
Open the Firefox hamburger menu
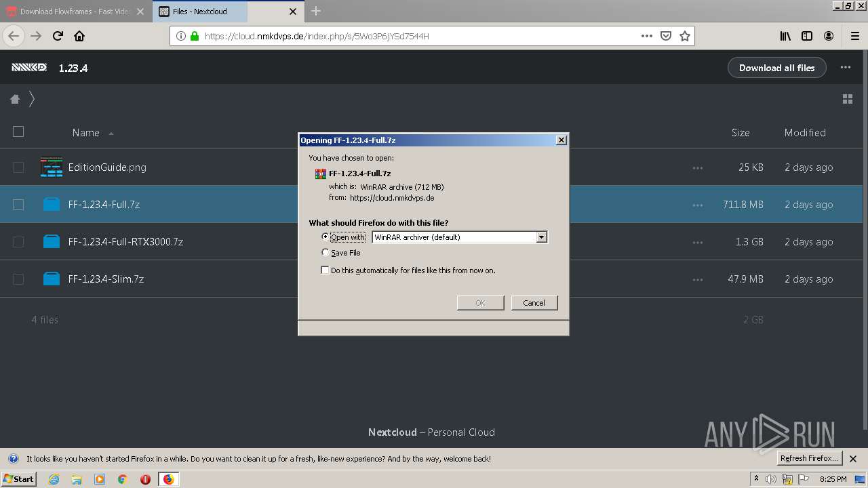pos(854,36)
